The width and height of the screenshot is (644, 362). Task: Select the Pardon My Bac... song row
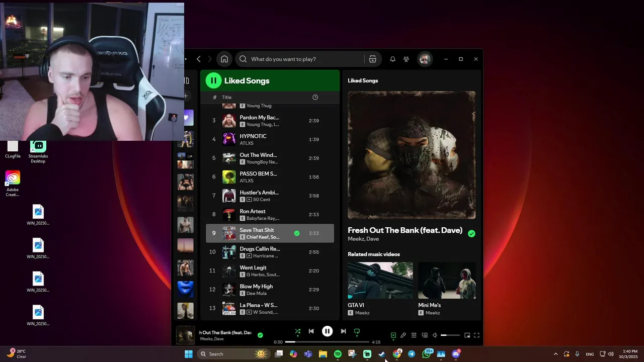[x=270, y=121]
